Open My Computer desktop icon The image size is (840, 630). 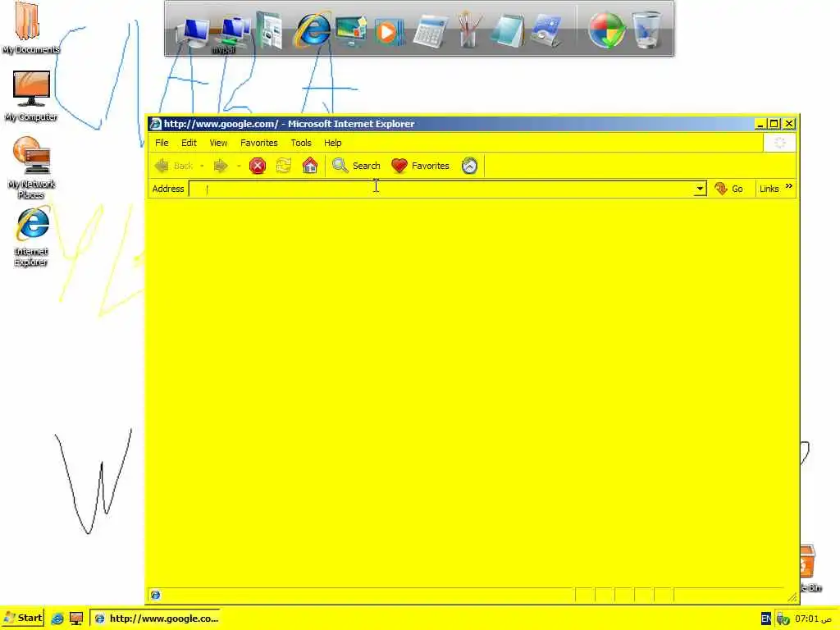click(30, 97)
